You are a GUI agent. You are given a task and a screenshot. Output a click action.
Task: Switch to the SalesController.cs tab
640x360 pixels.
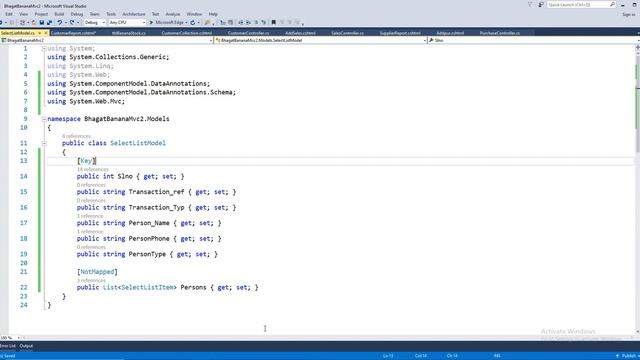(347, 33)
